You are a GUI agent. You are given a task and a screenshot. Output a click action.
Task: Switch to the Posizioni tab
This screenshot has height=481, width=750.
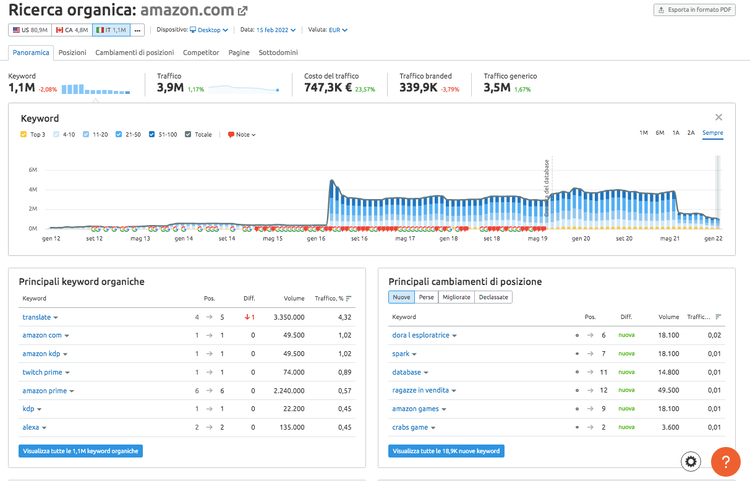click(72, 53)
